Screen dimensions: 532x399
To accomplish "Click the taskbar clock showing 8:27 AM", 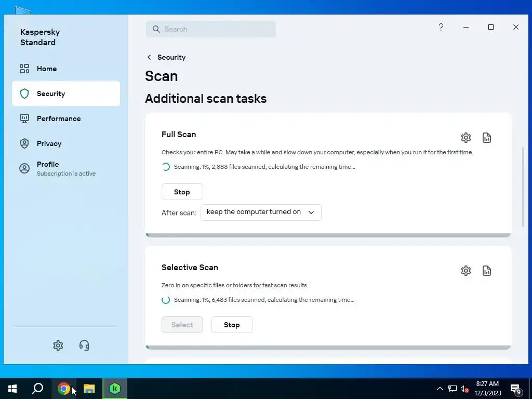I will coord(487,389).
